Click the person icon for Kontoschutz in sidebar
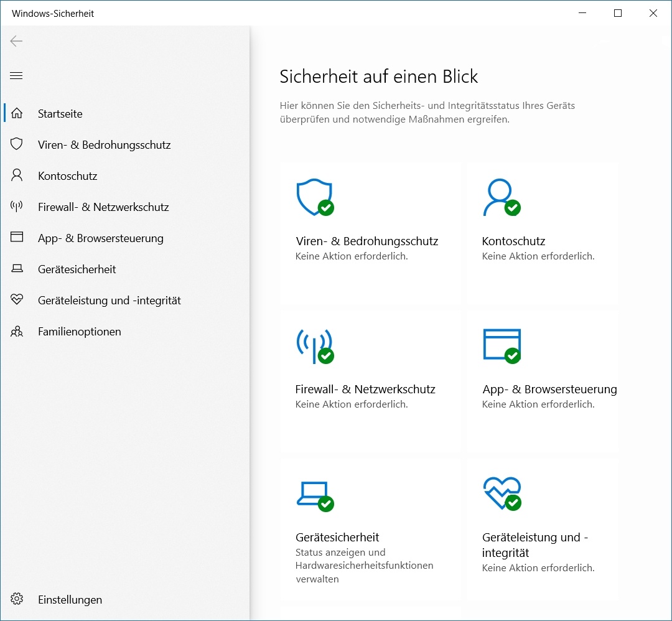Viewport: 672px width, 621px height. click(17, 175)
